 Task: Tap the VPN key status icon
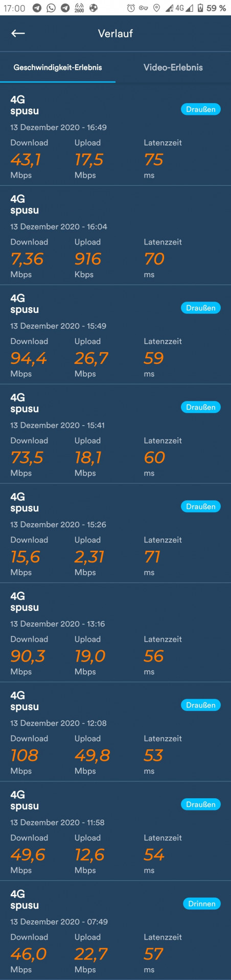144,8
